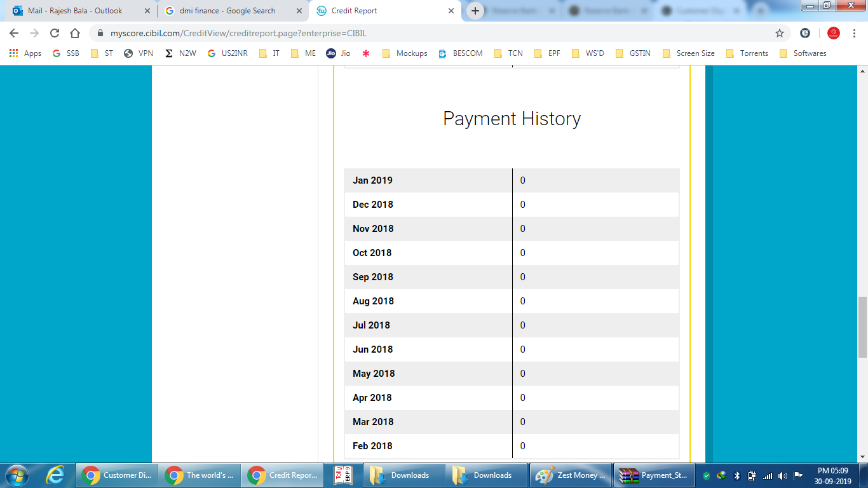Screen dimensions: 868x488
Task: Reload the Credit Report page
Action: (55, 33)
